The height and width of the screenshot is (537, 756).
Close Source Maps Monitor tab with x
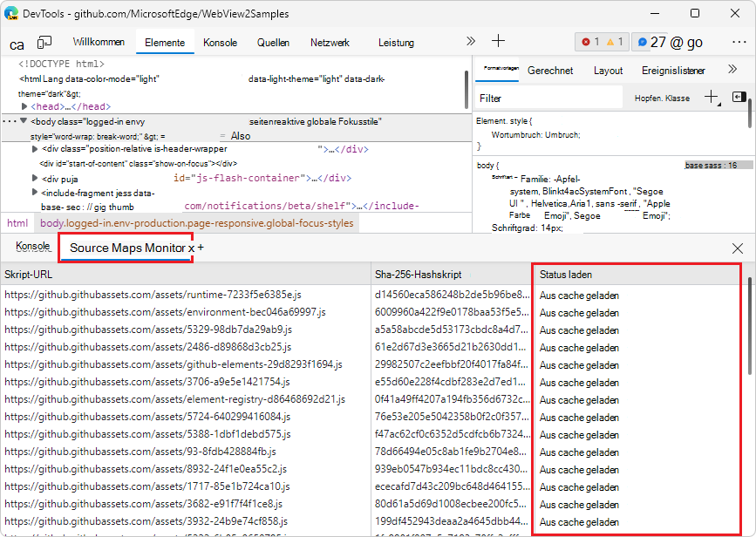pyautogui.click(x=192, y=248)
